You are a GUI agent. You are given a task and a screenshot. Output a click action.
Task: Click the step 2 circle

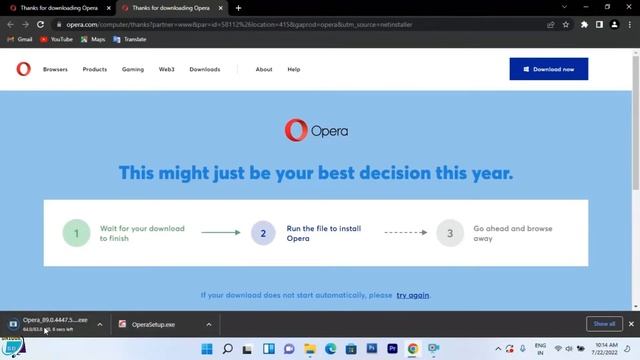tap(263, 233)
